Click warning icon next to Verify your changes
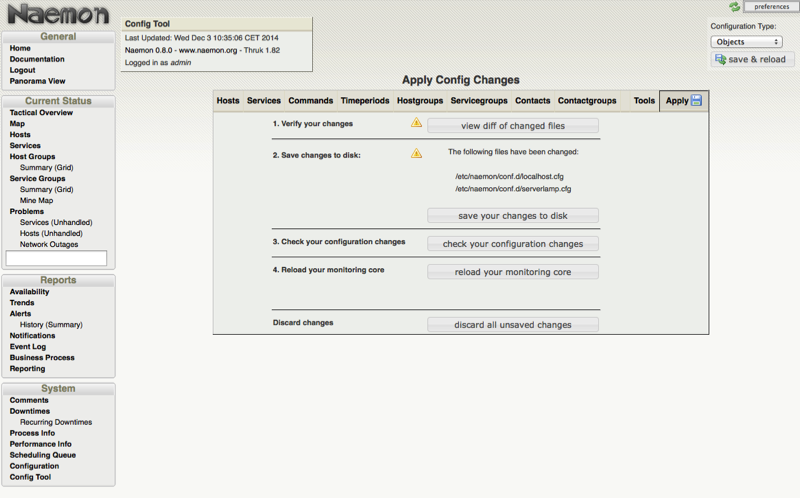 (416, 123)
